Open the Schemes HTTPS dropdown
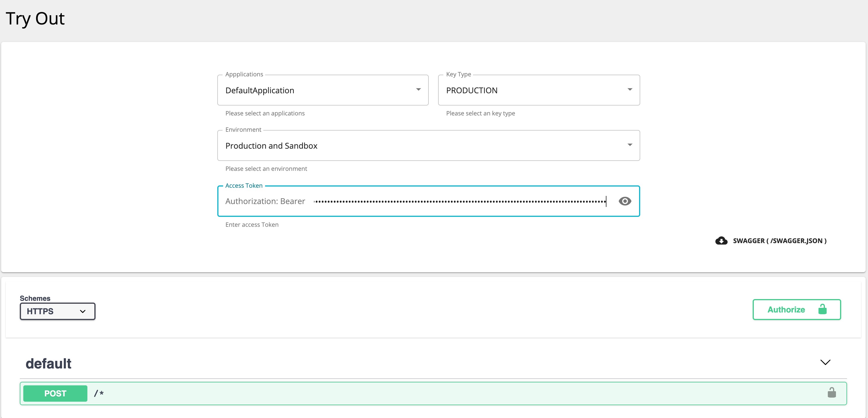The height and width of the screenshot is (418, 868). (57, 311)
